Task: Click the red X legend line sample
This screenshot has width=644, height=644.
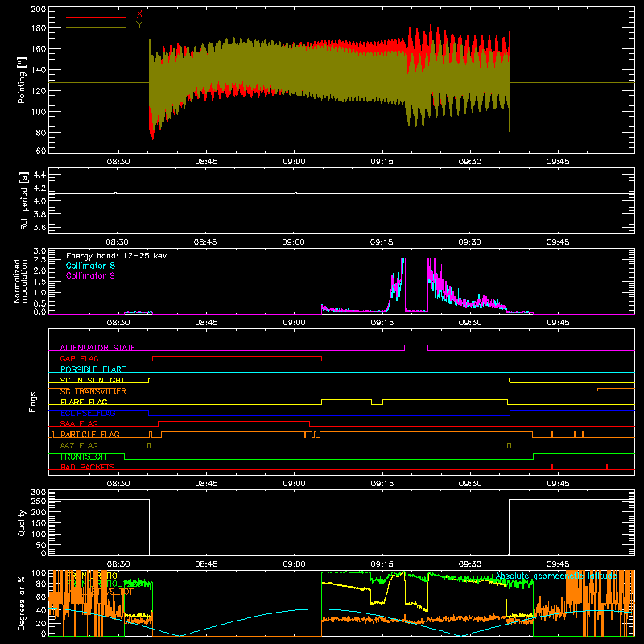Action: coord(96,17)
